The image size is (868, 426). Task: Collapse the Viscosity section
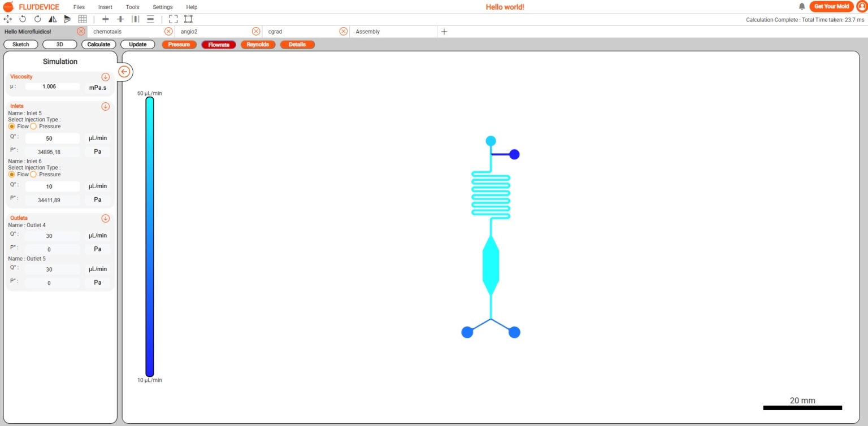click(106, 76)
